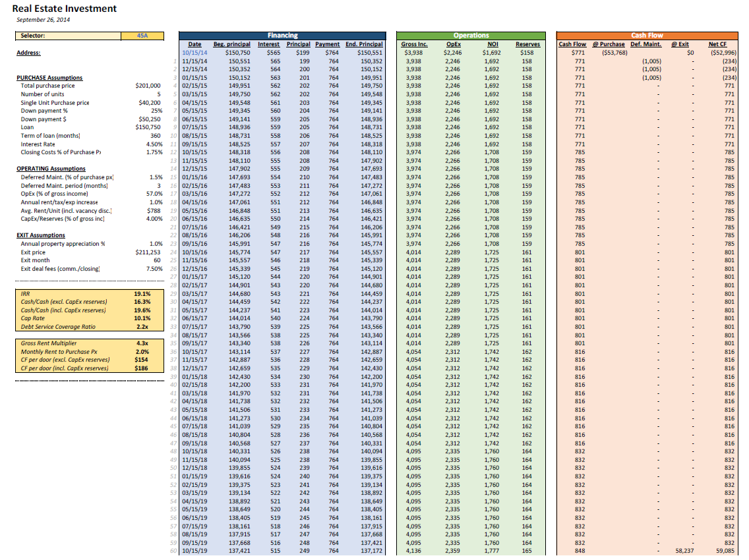Click the PURCHASE Assumptions heading
The width and height of the screenshot is (749, 560).
pyautogui.click(x=49, y=78)
